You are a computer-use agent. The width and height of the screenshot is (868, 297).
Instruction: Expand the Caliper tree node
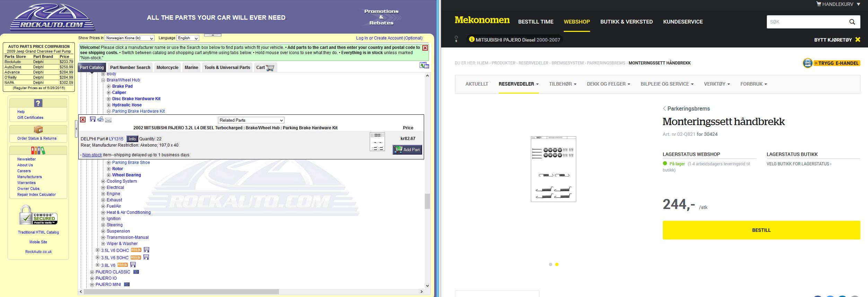point(108,93)
